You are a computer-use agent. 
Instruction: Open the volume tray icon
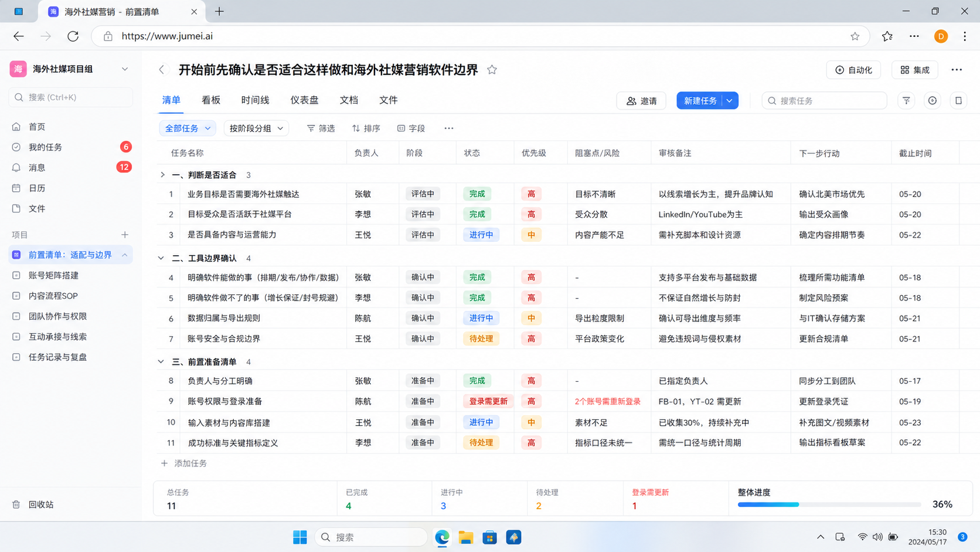point(877,537)
